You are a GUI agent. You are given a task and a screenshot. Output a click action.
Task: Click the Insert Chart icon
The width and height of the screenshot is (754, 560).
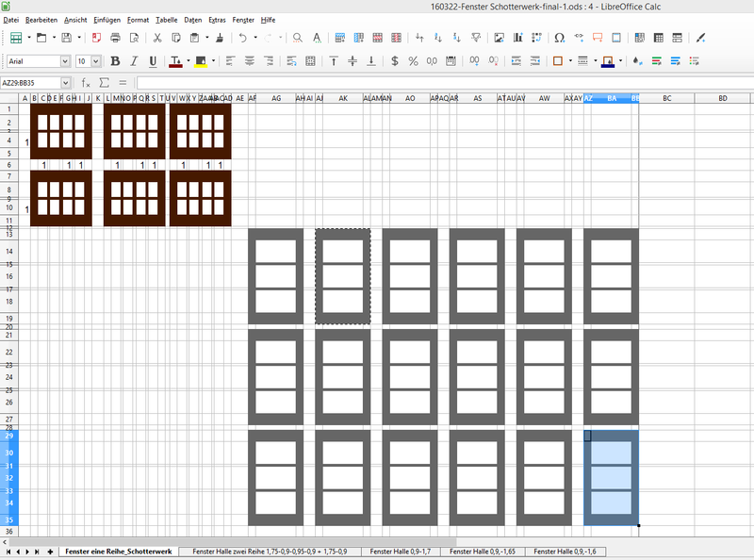[517, 39]
